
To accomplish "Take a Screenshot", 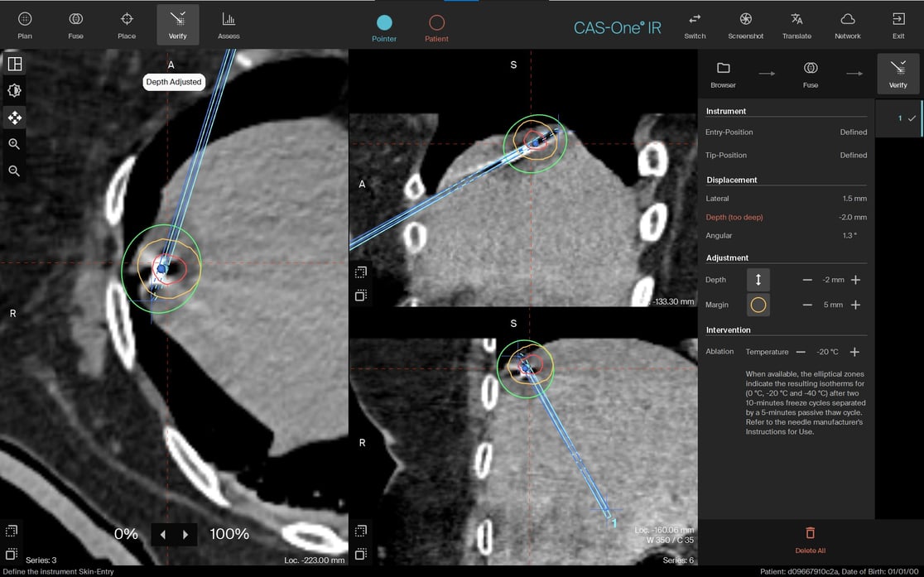I will click(745, 26).
